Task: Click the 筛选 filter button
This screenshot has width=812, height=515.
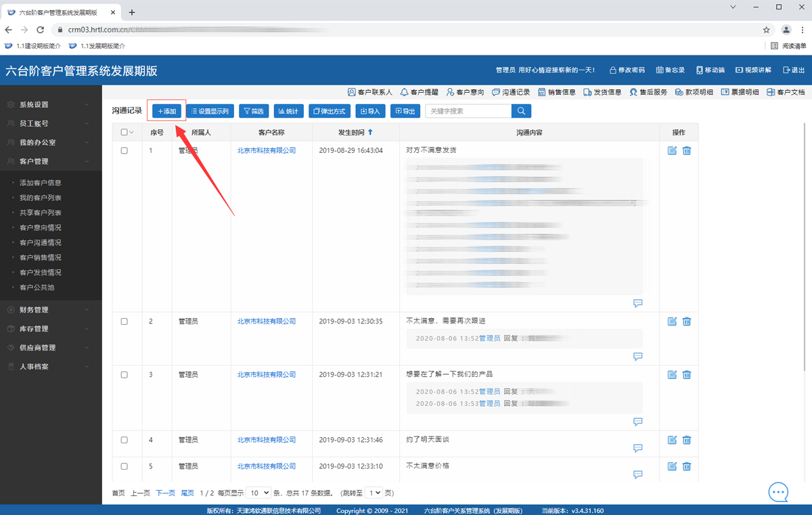Action: click(x=254, y=111)
